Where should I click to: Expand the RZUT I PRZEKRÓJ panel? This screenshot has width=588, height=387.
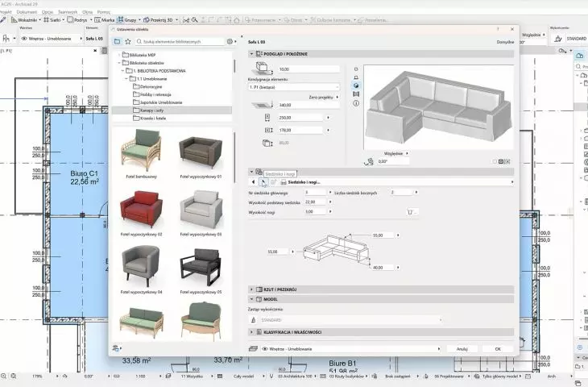(x=251, y=289)
